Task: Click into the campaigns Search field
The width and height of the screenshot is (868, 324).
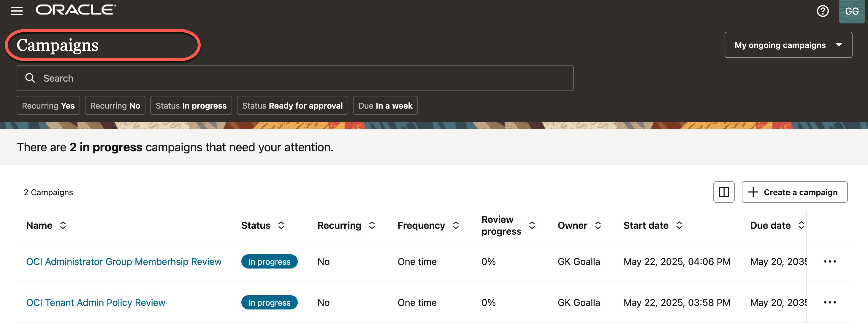Action: tap(295, 78)
